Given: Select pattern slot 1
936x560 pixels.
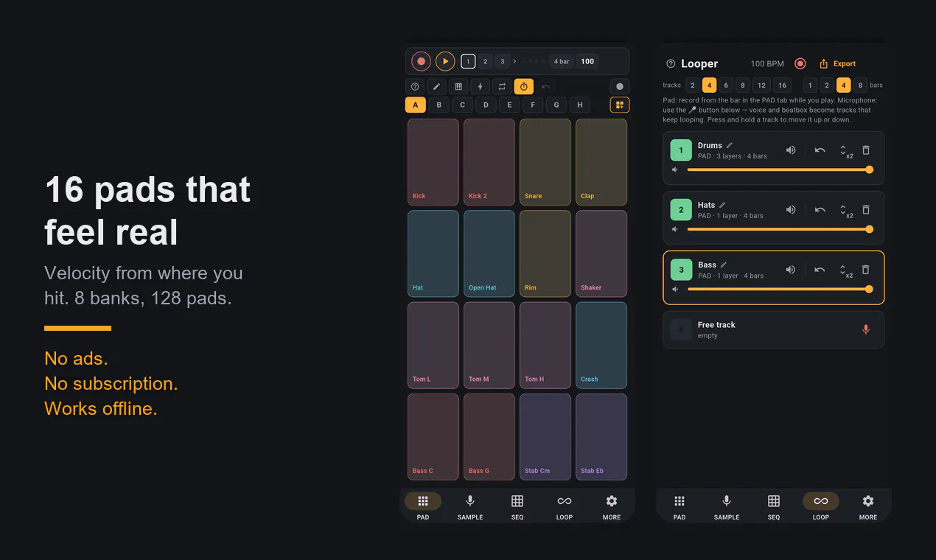Looking at the screenshot, I should [x=468, y=61].
